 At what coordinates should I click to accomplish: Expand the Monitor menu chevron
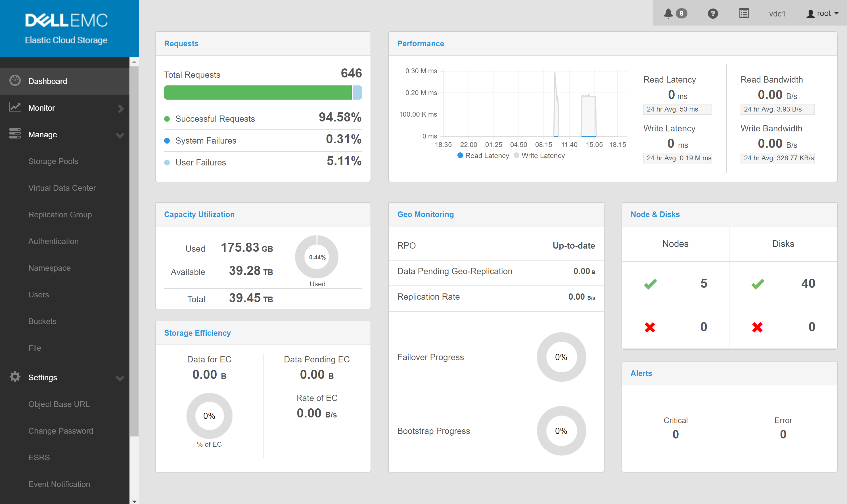pyautogui.click(x=121, y=108)
